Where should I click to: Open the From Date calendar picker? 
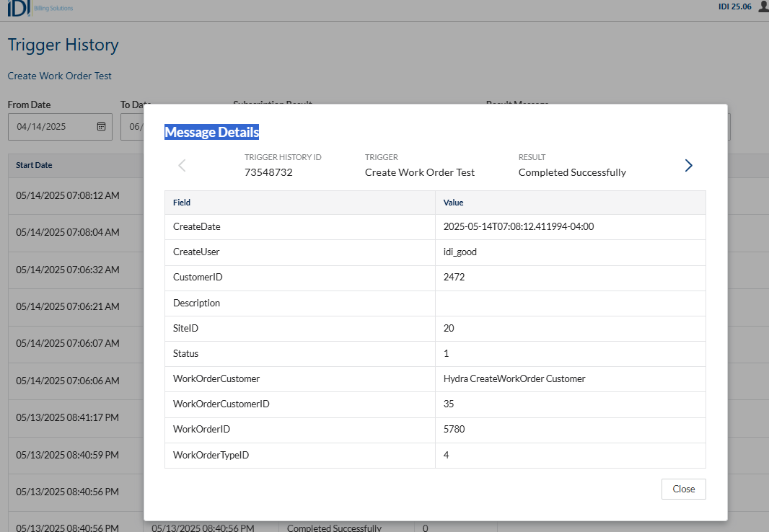tap(101, 127)
